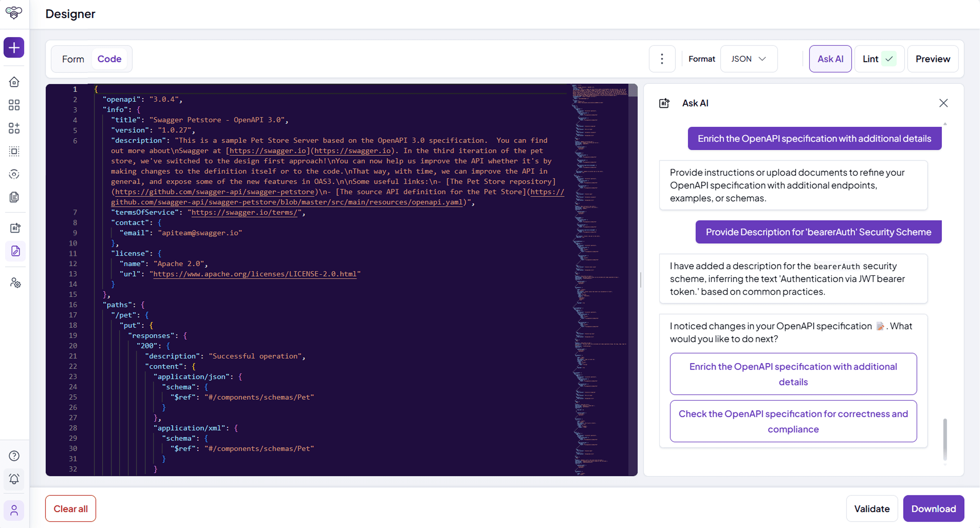Click the "contact" key on line 8
980x528 pixels.
pyautogui.click(x=131, y=223)
